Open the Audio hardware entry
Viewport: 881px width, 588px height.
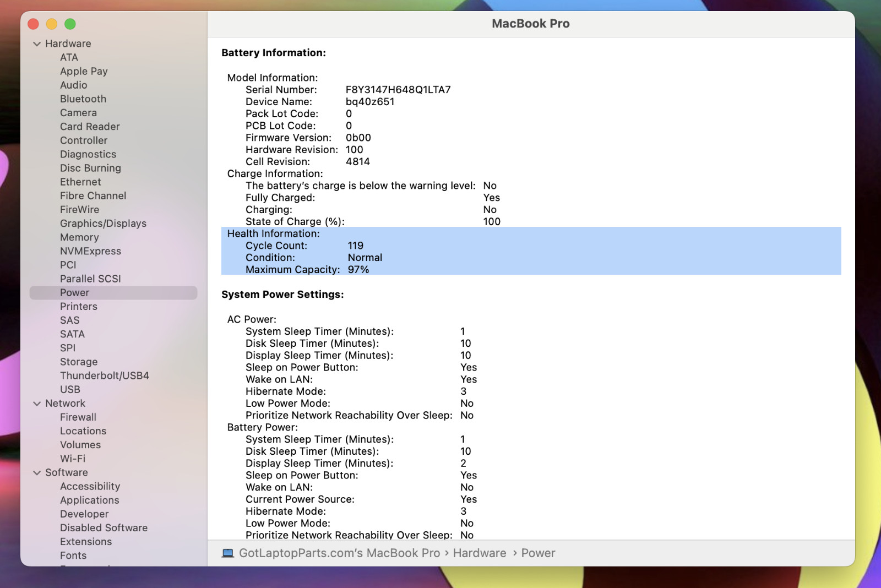73,85
